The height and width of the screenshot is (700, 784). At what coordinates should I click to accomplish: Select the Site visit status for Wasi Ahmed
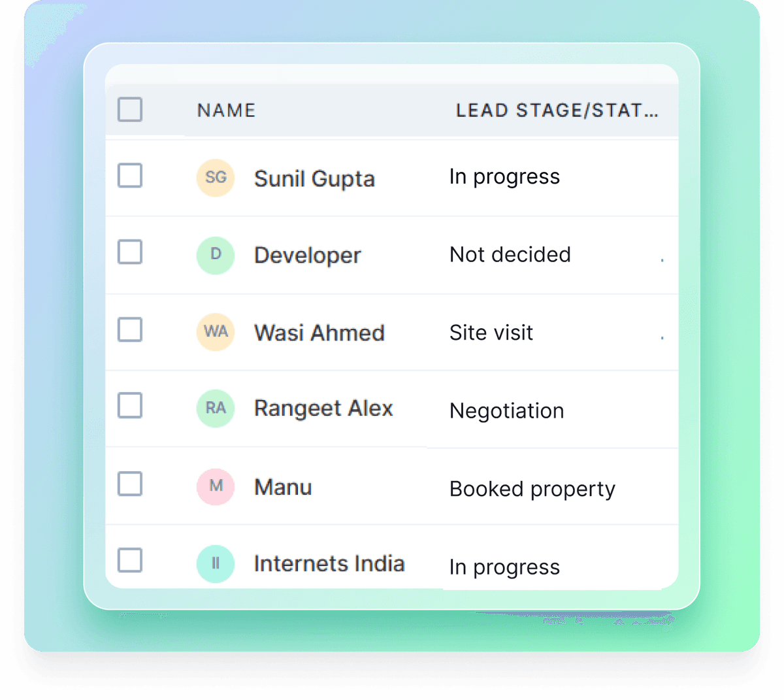coord(491,332)
